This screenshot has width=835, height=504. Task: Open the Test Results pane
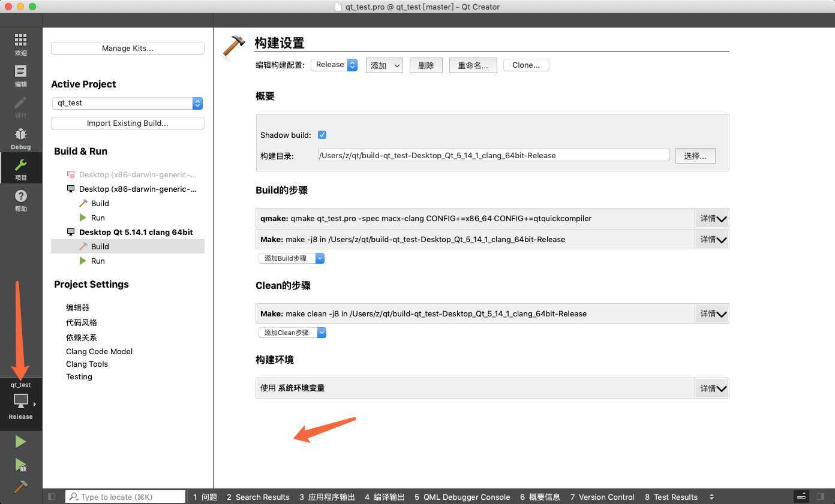coord(671,497)
